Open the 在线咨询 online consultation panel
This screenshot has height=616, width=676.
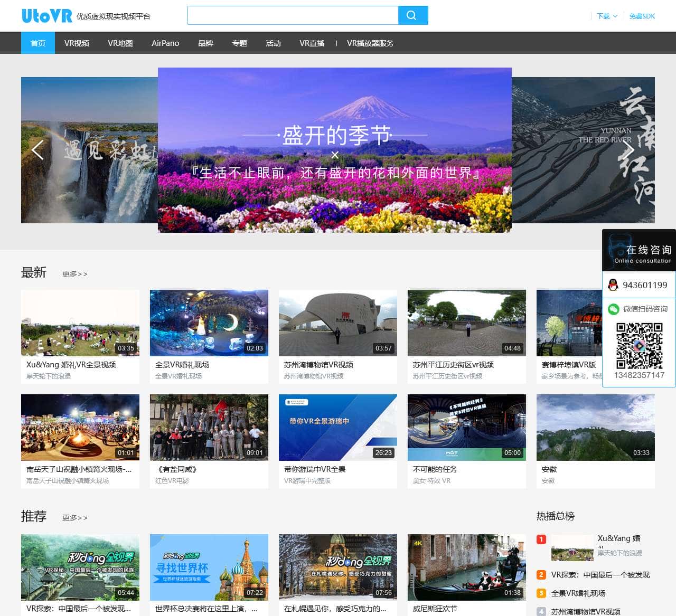(x=639, y=251)
